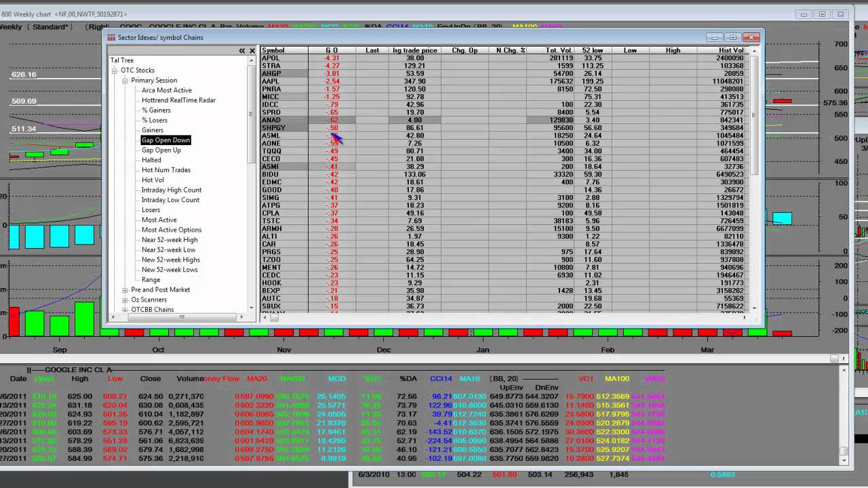Click the CCI14 header in data panel

(x=441, y=378)
